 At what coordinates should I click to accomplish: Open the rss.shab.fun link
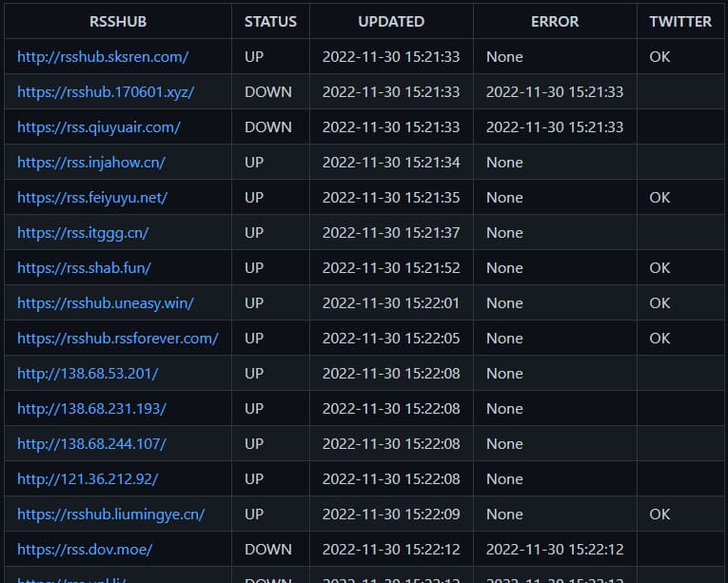click(x=84, y=268)
